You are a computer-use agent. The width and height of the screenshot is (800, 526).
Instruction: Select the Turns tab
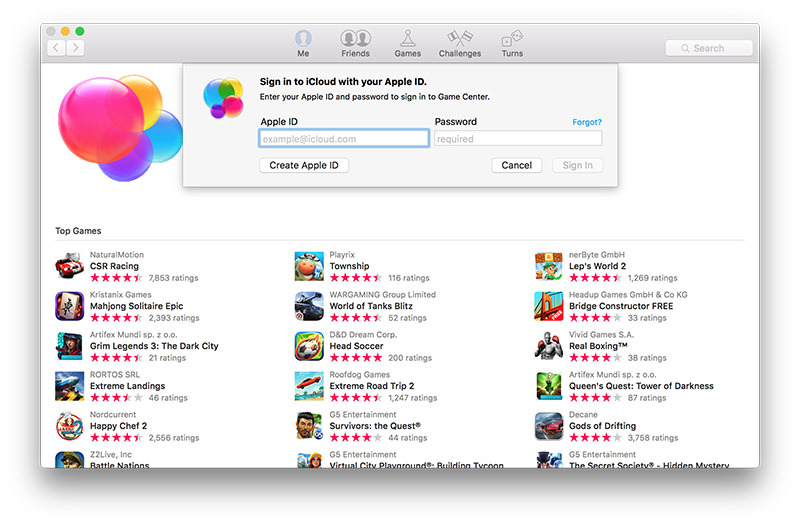(x=512, y=43)
